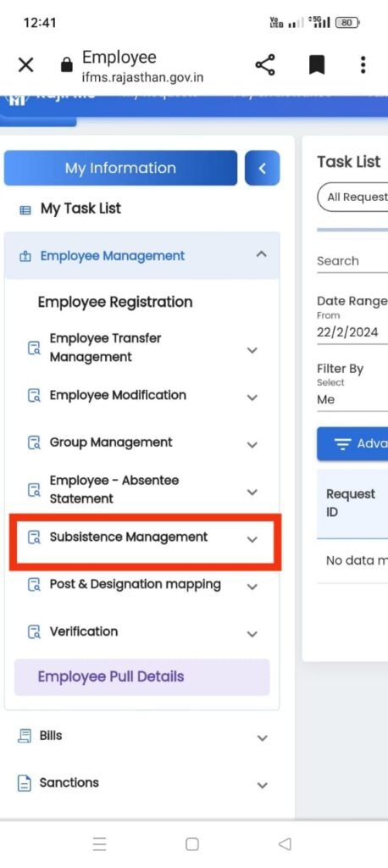
Task: Collapse sidebar with left arrow button
Action: pos(263,169)
